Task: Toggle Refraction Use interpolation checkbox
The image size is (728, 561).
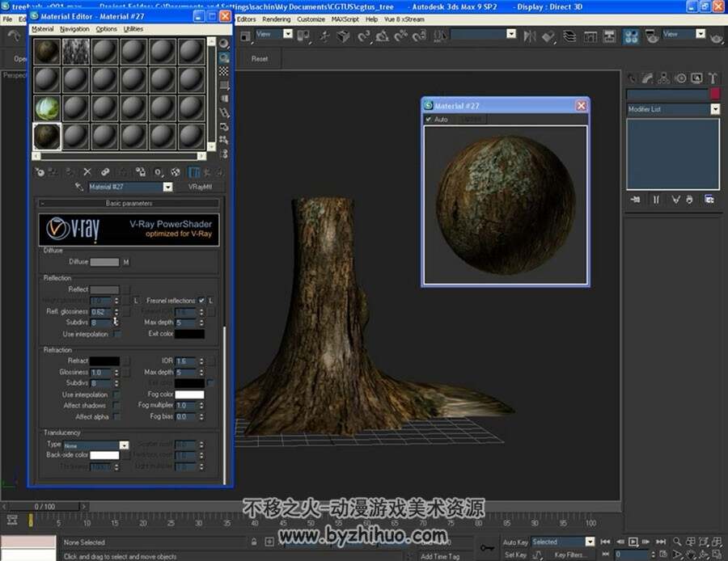Action: pyautogui.click(x=117, y=394)
